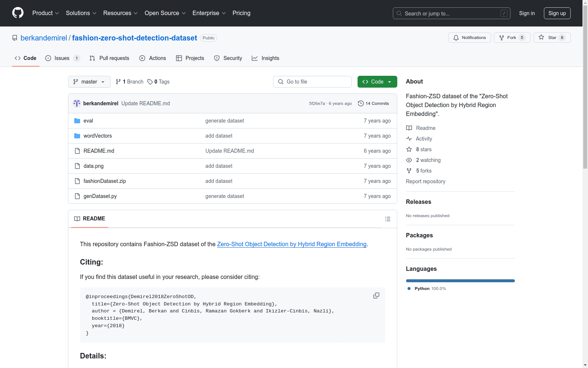Expand the Open Source menu
Image resolution: width=588 pixels, height=368 pixels.
pyautogui.click(x=165, y=13)
